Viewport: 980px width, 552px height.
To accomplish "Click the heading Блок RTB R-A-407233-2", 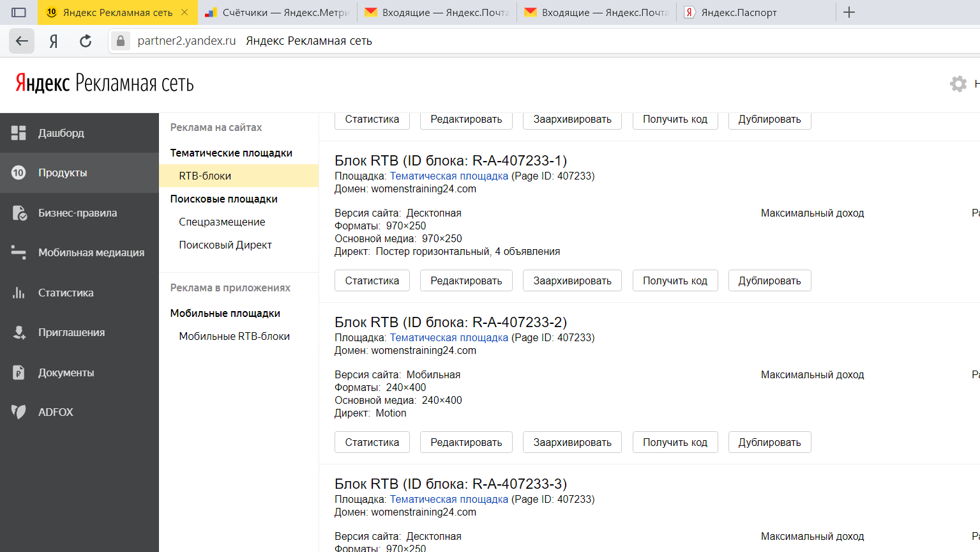I will (x=451, y=322).
